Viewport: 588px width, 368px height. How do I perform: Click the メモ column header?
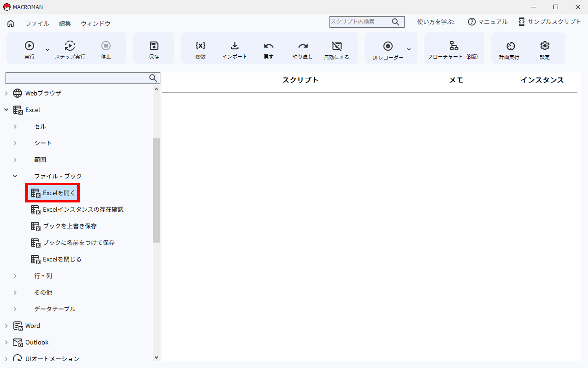pyautogui.click(x=456, y=80)
